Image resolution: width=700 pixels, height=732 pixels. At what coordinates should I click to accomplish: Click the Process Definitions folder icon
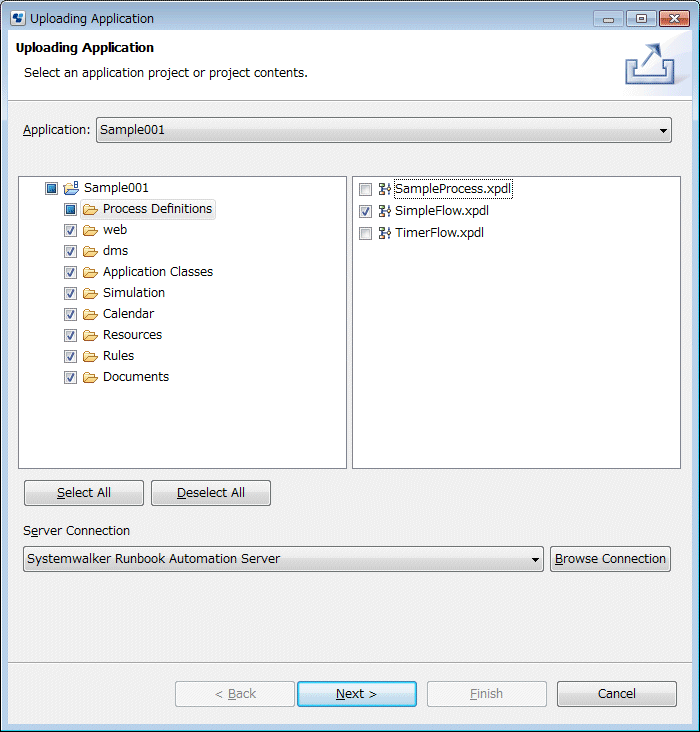click(90, 210)
